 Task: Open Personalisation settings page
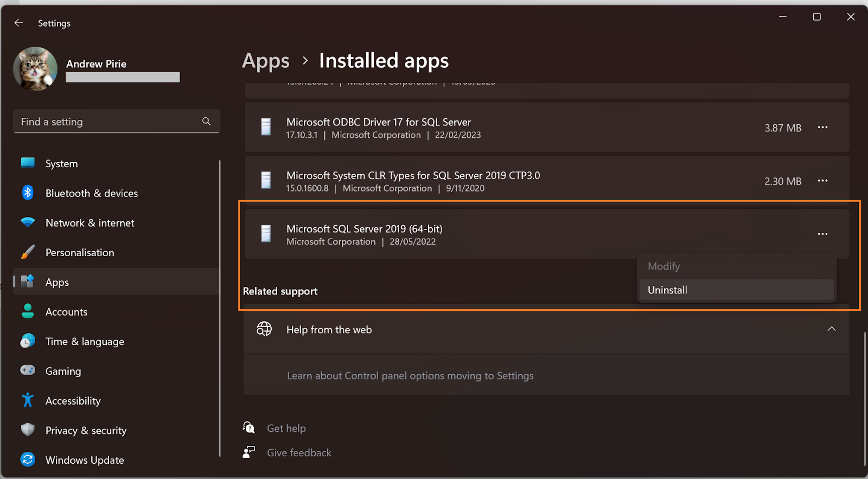point(117,252)
